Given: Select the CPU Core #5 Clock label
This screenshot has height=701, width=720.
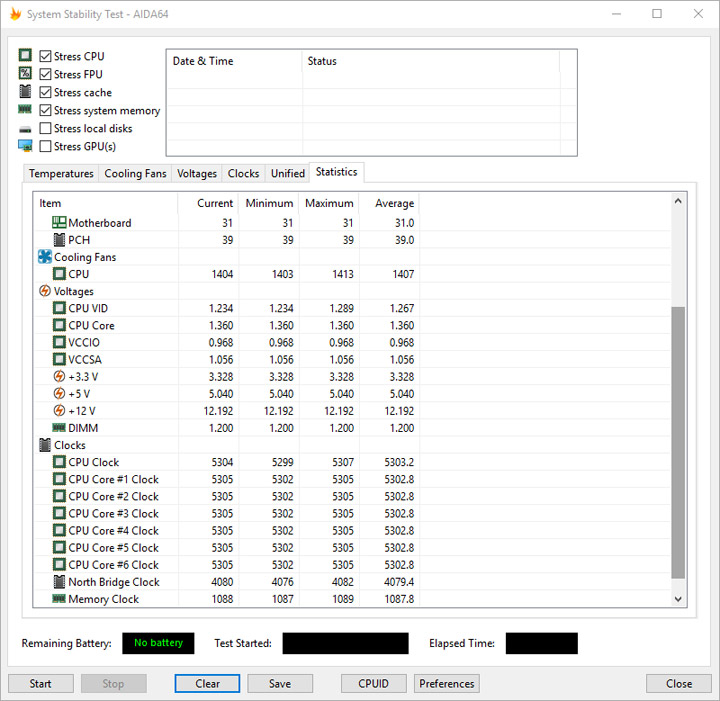Looking at the screenshot, I should click(x=113, y=548).
